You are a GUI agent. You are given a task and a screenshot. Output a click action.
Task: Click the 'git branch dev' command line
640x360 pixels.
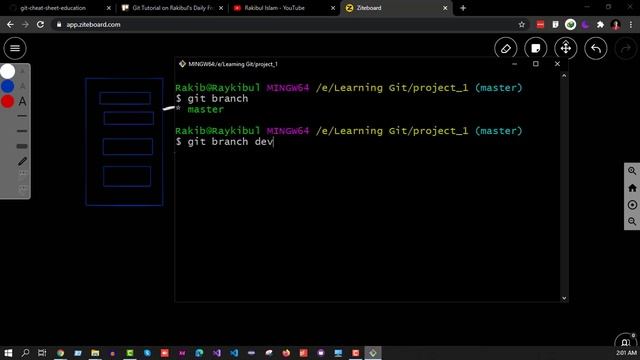[x=225, y=142]
